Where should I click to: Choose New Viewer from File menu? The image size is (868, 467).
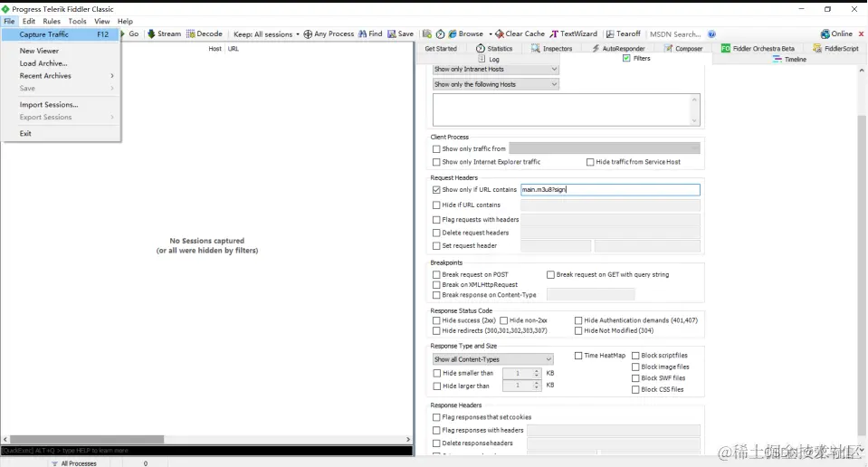pos(61,51)
